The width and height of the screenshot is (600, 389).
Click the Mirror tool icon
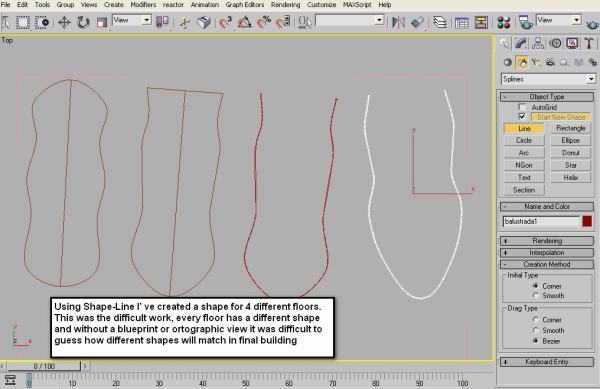tap(398, 23)
